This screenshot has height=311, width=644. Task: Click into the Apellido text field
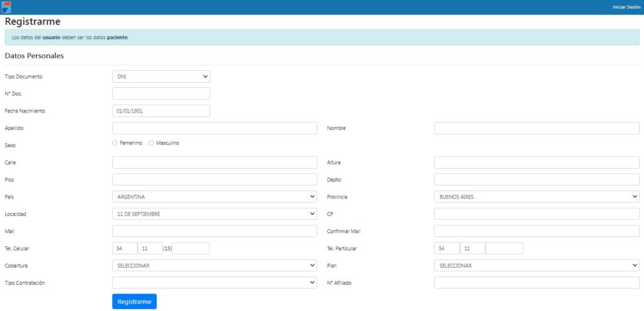tap(214, 128)
